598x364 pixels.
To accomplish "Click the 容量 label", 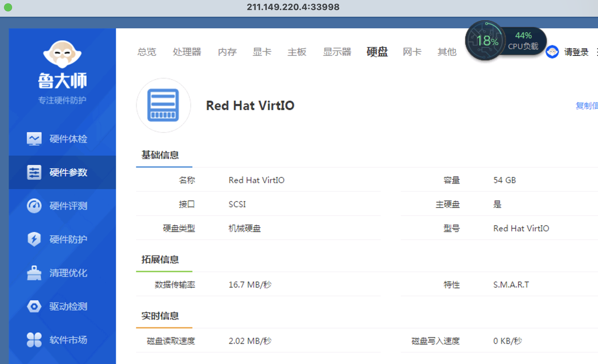I will (452, 180).
